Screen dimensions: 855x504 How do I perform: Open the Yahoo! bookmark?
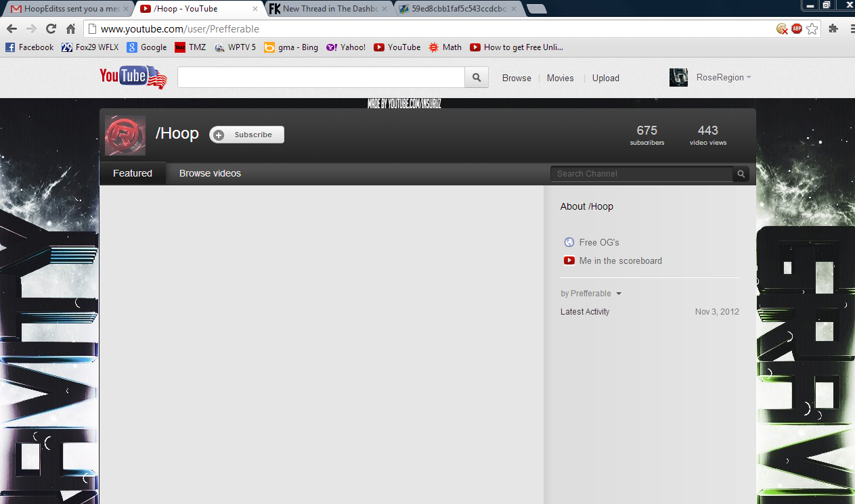(346, 47)
